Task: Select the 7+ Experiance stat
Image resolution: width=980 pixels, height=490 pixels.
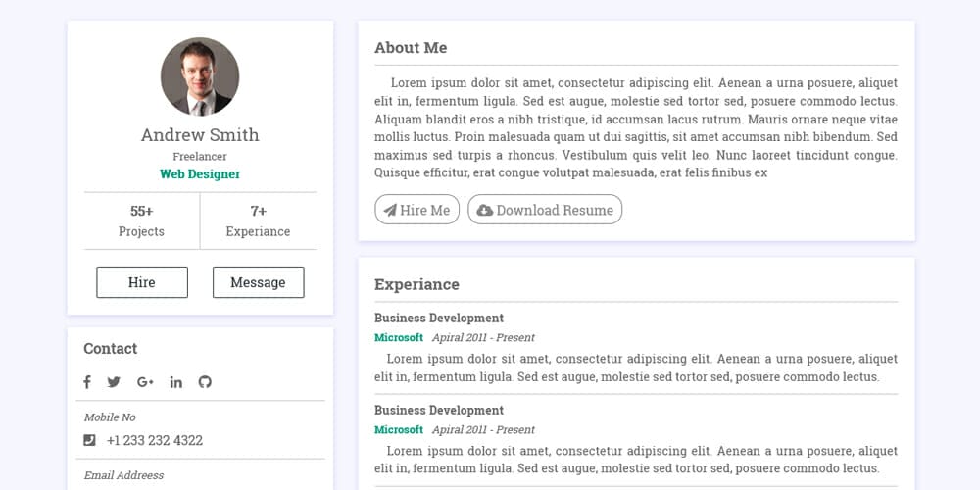Action: [258, 220]
